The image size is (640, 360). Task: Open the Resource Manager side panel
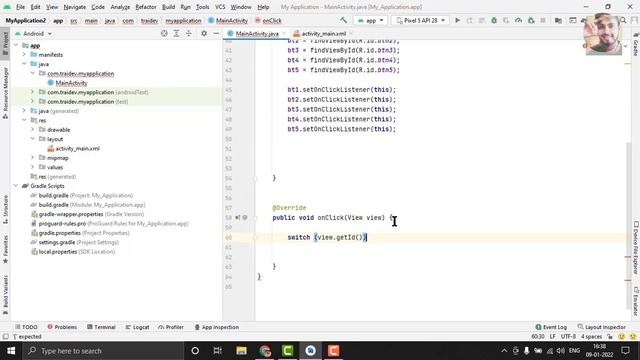[x=5, y=93]
